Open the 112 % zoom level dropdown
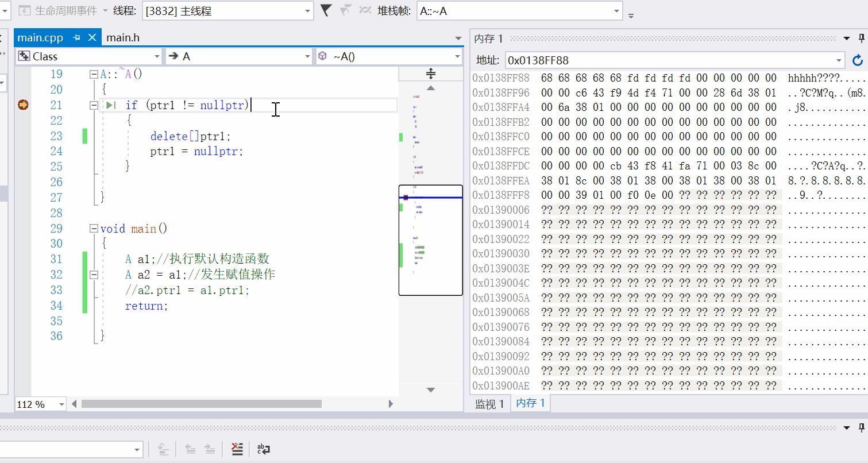868x463 pixels. point(61,404)
